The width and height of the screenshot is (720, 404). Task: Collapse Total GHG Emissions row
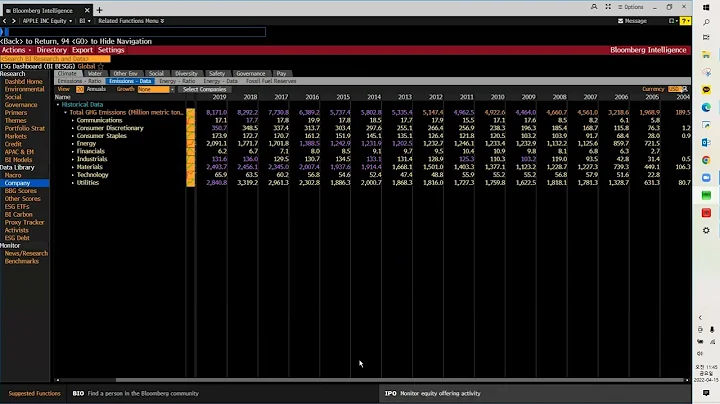point(65,112)
